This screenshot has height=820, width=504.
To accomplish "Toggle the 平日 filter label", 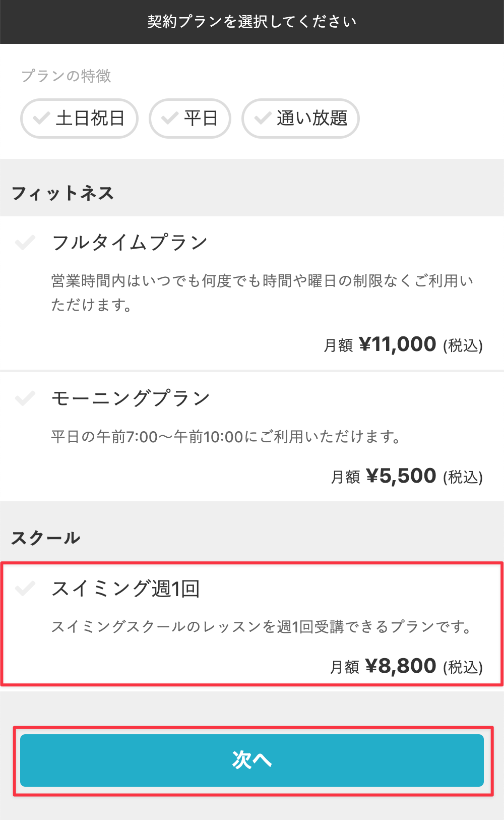I will (201, 118).
